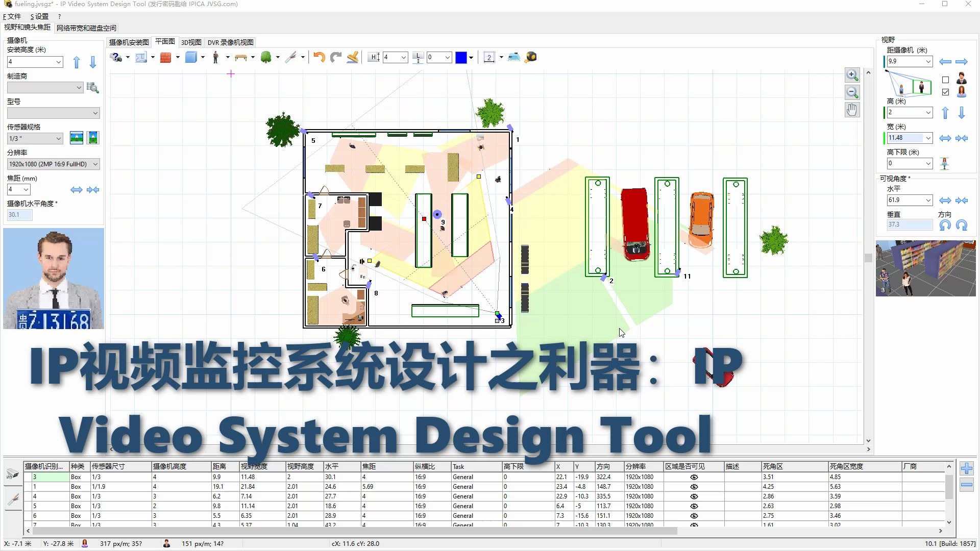Zoom out on the site plan
980x551 pixels.
pos(852,92)
